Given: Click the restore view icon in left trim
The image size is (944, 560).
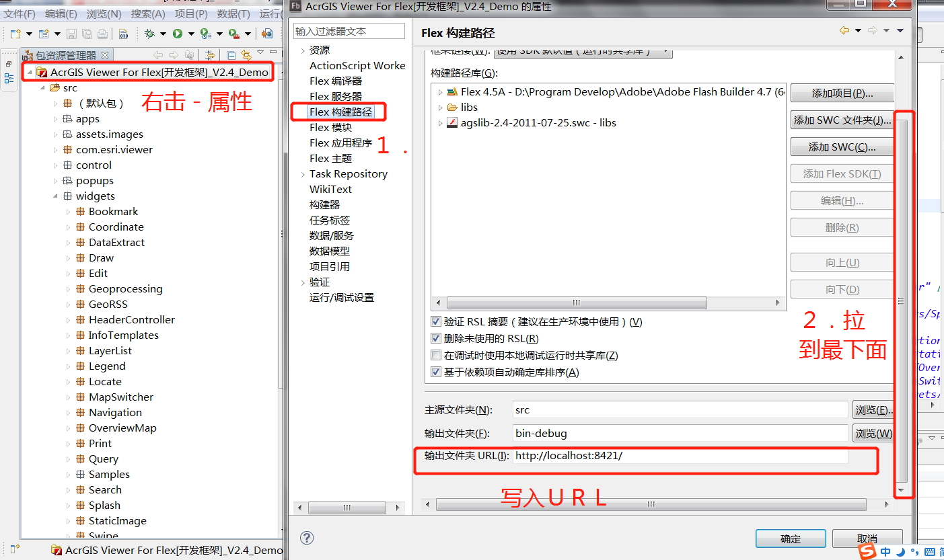Looking at the screenshot, I should pos(9,64).
